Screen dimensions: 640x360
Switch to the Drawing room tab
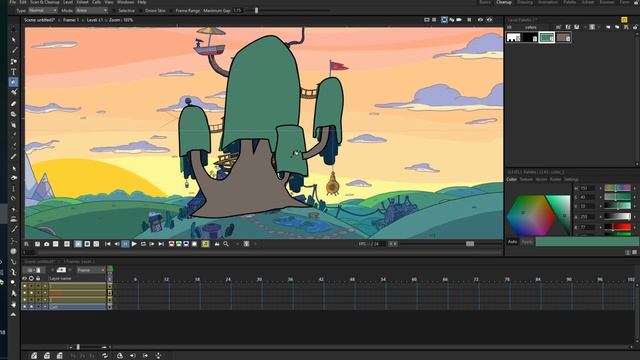coord(525,2)
